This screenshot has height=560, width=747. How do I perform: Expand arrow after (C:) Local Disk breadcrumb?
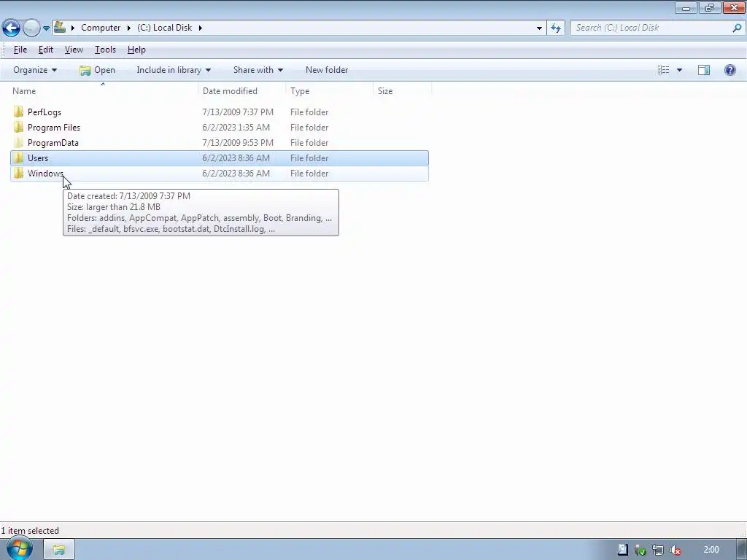coord(200,28)
